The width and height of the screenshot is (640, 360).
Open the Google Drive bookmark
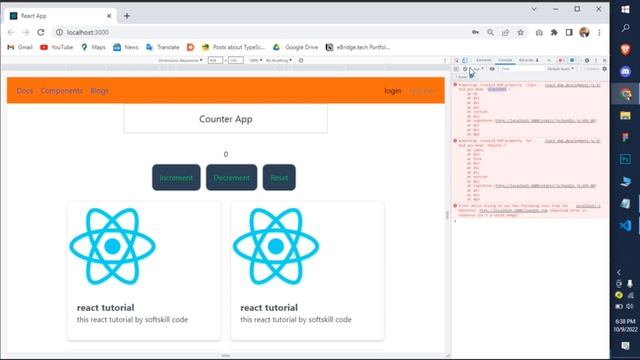296,47
